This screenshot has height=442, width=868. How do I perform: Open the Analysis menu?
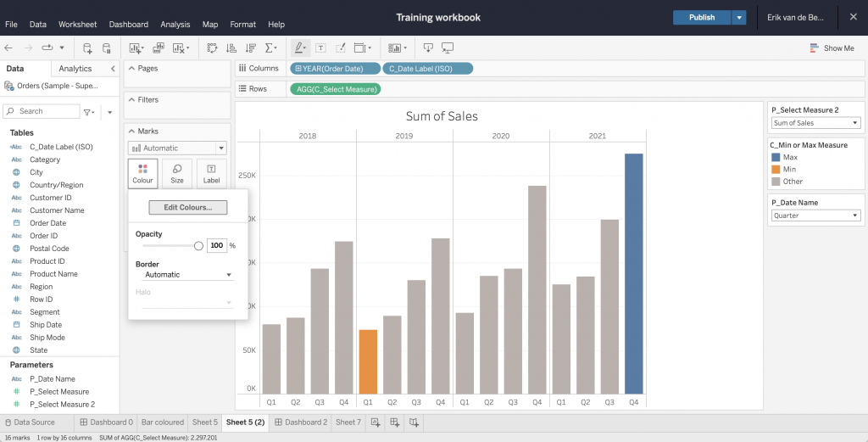[x=175, y=25]
